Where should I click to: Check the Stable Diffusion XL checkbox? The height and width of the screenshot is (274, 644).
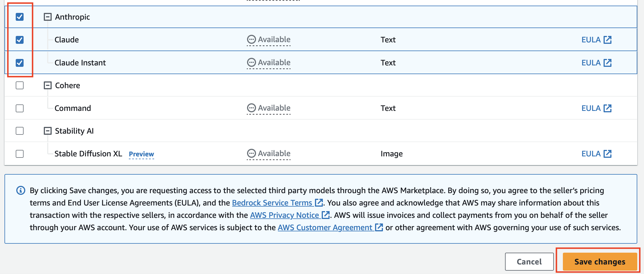[20, 154]
